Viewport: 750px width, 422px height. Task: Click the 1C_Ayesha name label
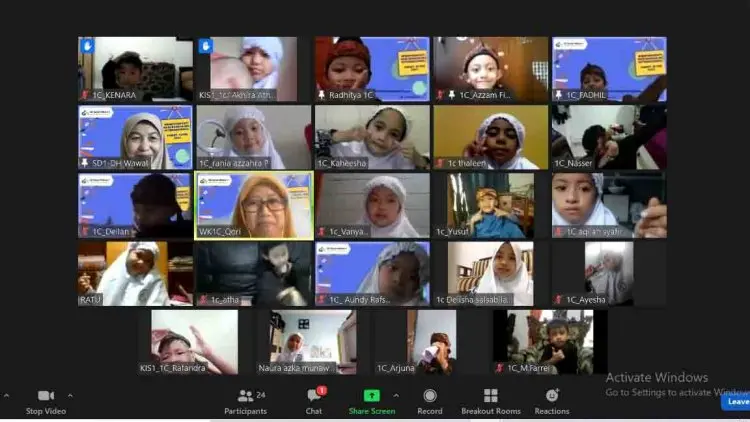click(586, 300)
